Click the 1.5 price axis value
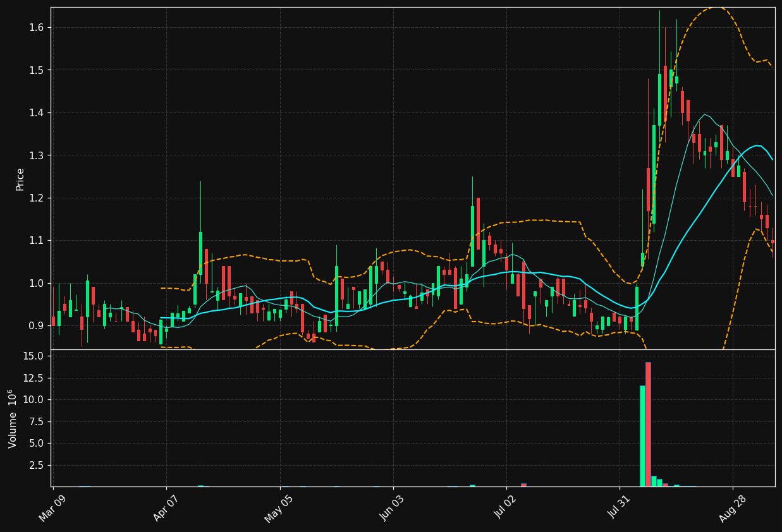This screenshot has width=782, height=532. tap(35, 70)
